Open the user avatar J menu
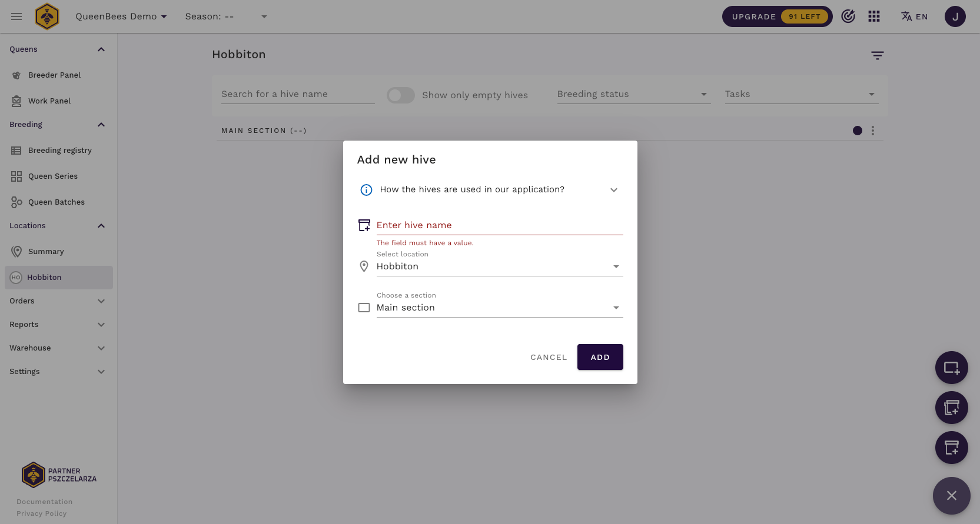 (955, 16)
